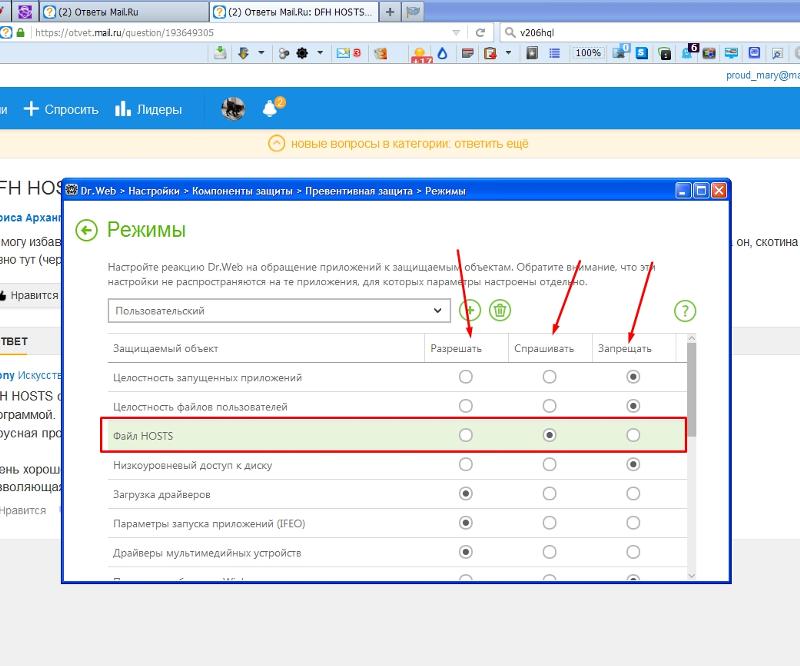Expand dropdown next to clipboard icon
800x666 pixels.
pos(508,52)
